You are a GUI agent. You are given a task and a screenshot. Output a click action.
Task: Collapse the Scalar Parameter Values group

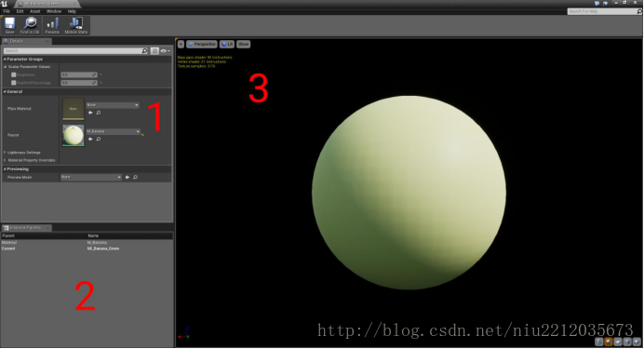(6, 66)
